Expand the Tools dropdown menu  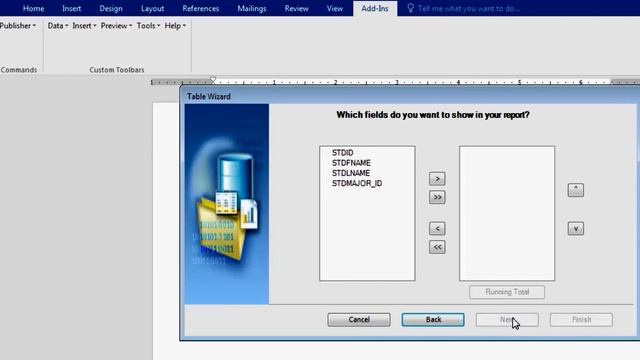[148, 26]
